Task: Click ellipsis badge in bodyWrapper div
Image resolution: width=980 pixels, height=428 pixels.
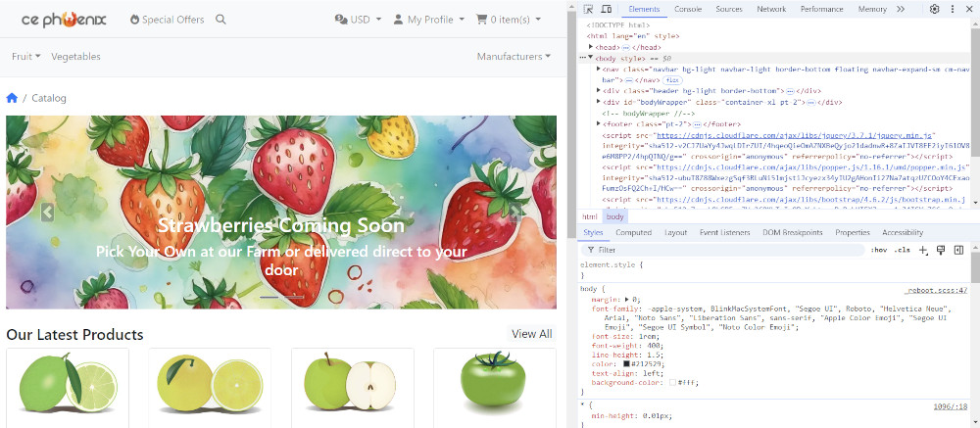Action: [810, 103]
